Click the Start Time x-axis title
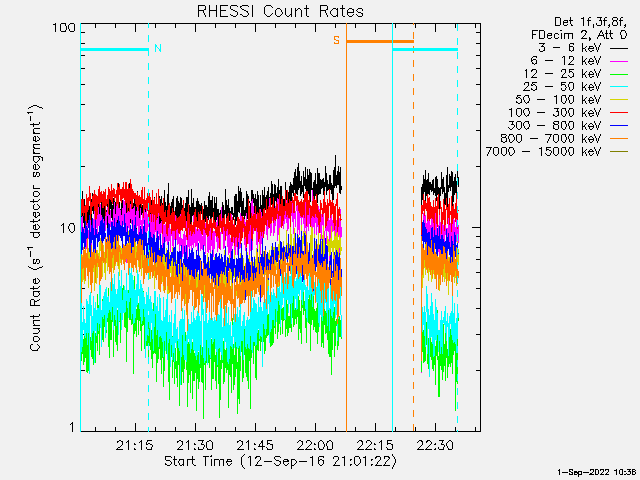 [280, 462]
